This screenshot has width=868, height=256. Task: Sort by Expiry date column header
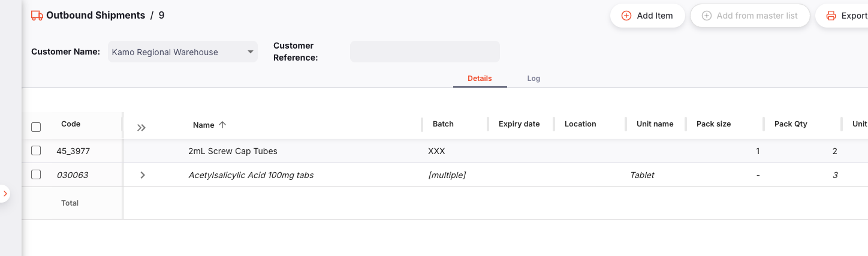[519, 124]
